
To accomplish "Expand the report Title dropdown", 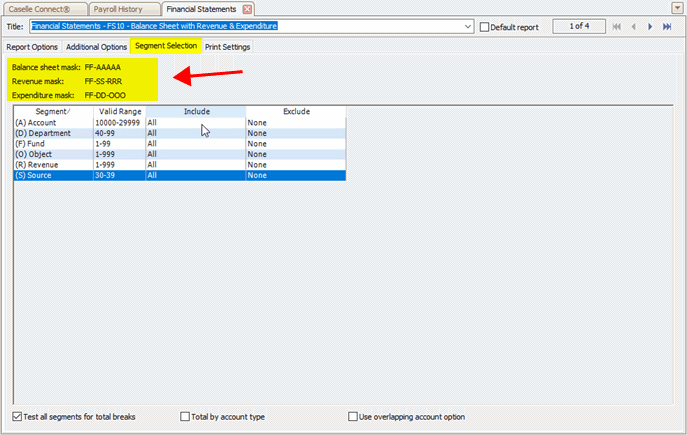I will coord(469,27).
